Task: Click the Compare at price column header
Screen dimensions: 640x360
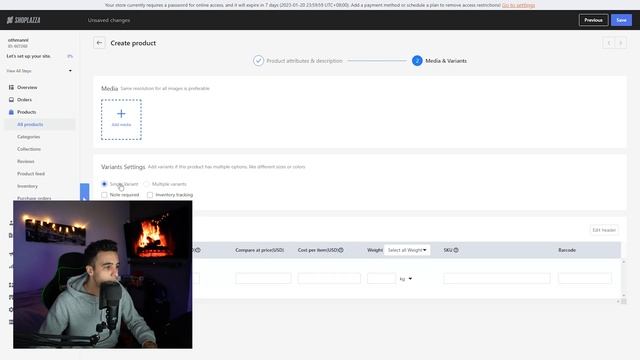Action: 260,250
